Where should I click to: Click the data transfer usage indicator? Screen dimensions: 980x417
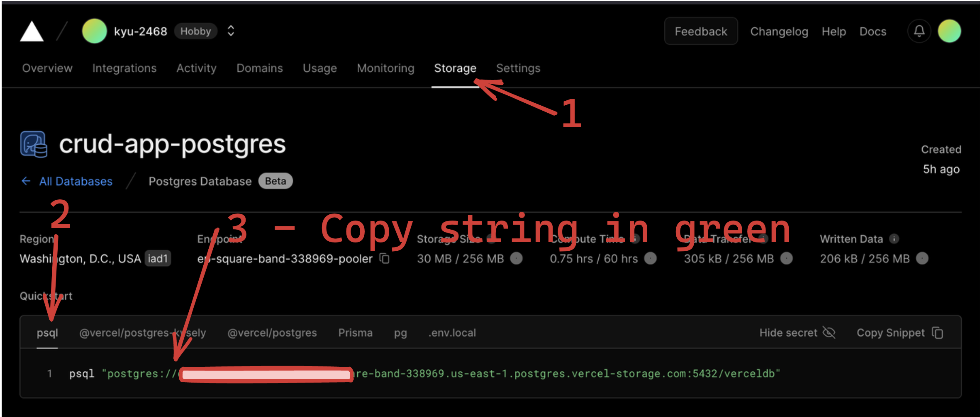coord(786,258)
